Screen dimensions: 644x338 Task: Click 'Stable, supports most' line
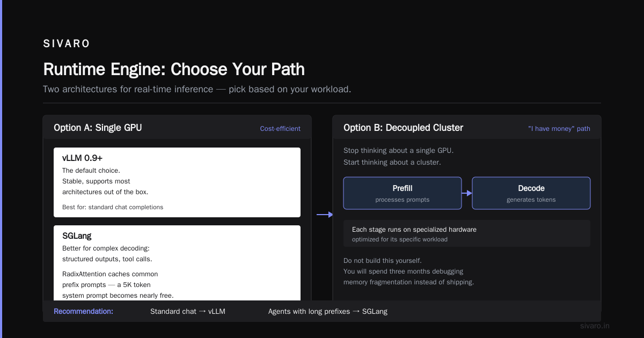coord(96,181)
